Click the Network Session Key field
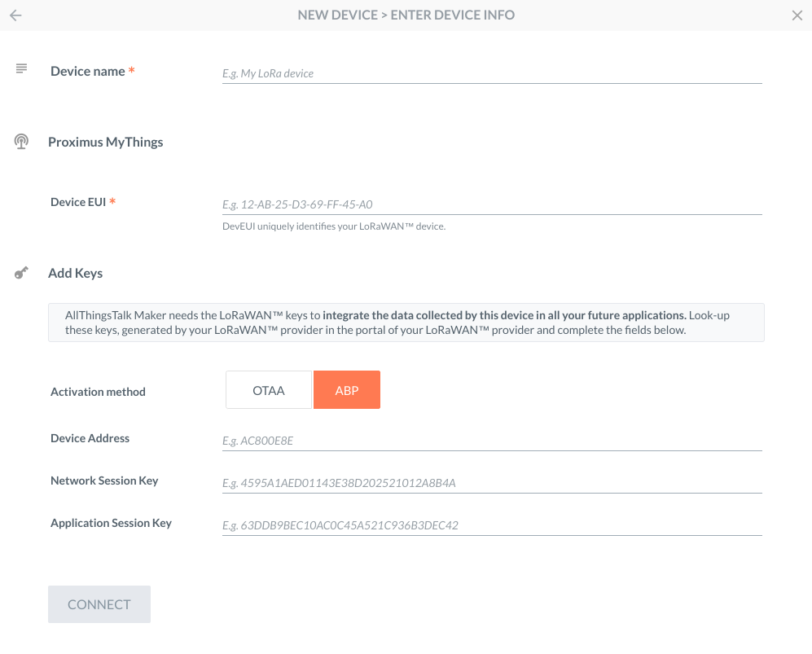Screen dimensions: 812x654 click(x=491, y=483)
